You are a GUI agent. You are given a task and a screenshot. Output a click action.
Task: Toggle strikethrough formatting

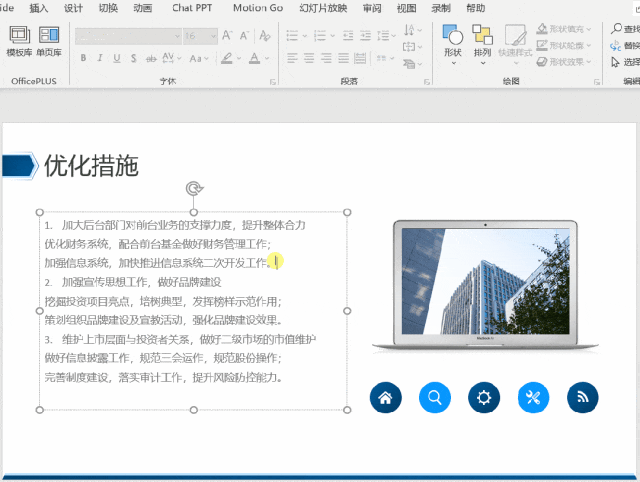click(x=151, y=59)
